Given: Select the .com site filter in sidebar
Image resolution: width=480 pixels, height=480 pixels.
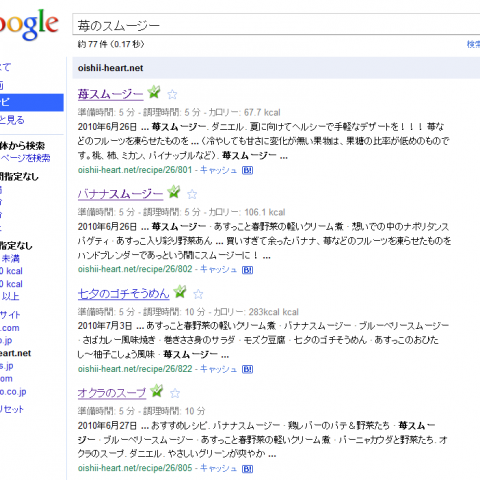Looking at the screenshot, I should (10, 328).
